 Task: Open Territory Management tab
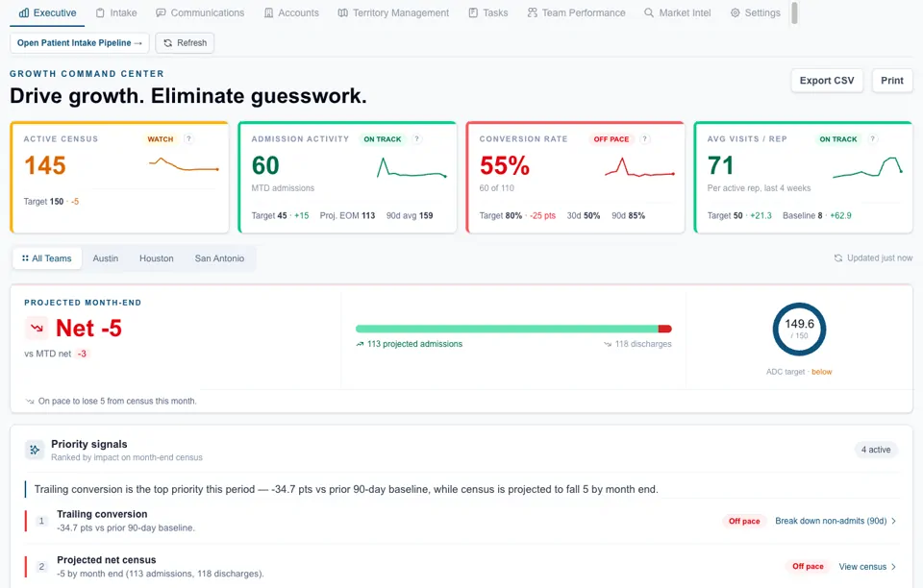(x=393, y=12)
